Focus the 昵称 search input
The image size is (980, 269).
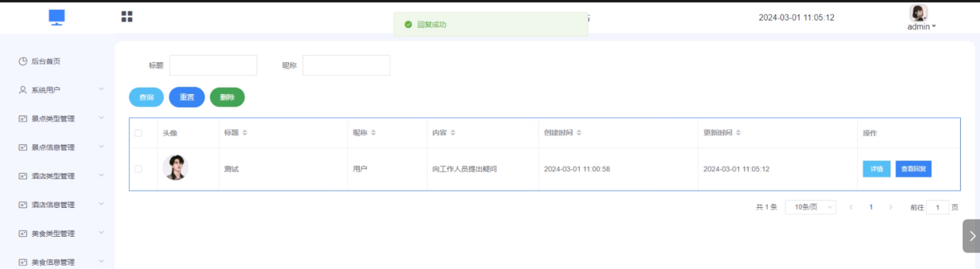(347, 65)
